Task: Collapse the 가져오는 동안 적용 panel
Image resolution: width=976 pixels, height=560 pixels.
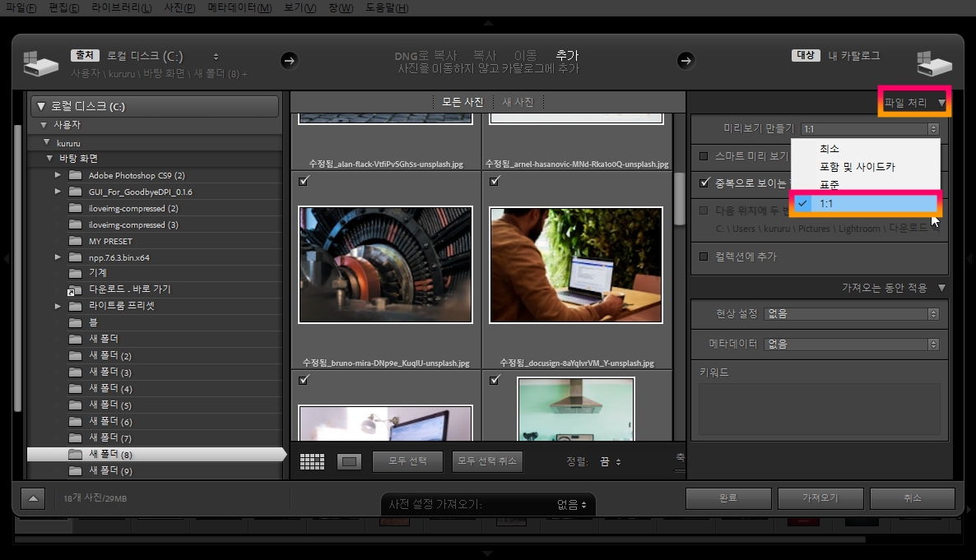Action: 941,288
